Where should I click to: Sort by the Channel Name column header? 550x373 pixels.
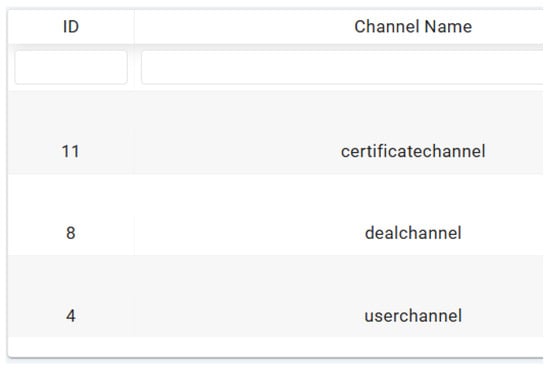[x=338, y=27]
